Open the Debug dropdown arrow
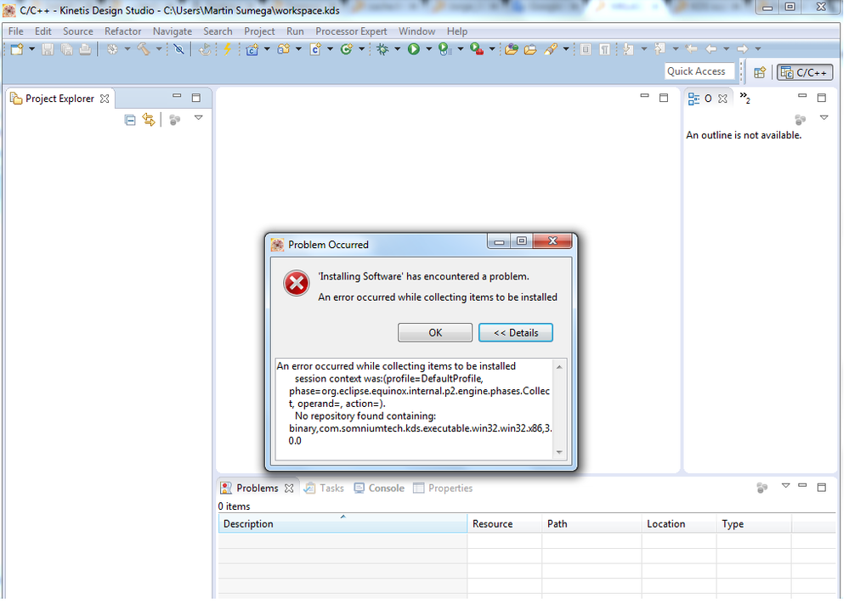The height and width of the screenshot is (616, 849). [x=398, y=49]
